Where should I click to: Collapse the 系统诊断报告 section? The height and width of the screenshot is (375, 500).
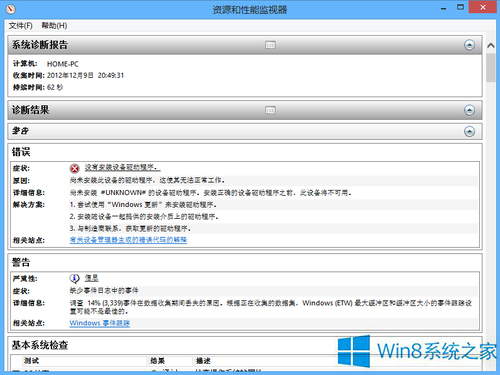[x=469, y=45]
